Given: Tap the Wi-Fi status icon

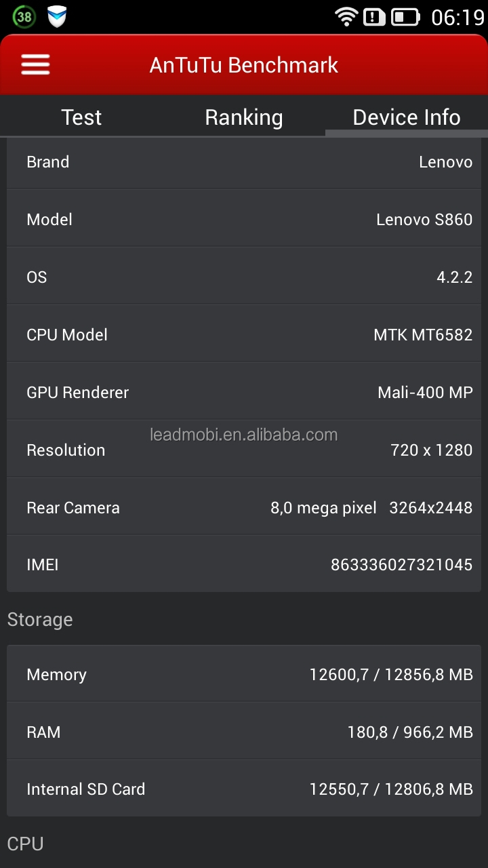Looking at the screenshot, I should 346,16.
